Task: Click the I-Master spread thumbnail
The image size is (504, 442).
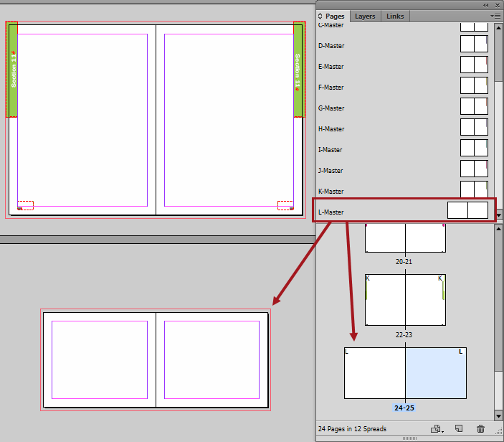Action: (474, 148)
